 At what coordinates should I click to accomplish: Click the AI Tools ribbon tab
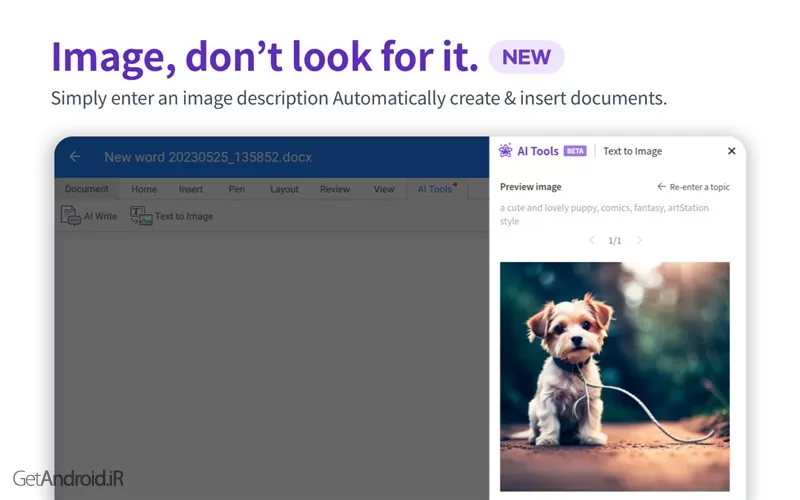435,189
